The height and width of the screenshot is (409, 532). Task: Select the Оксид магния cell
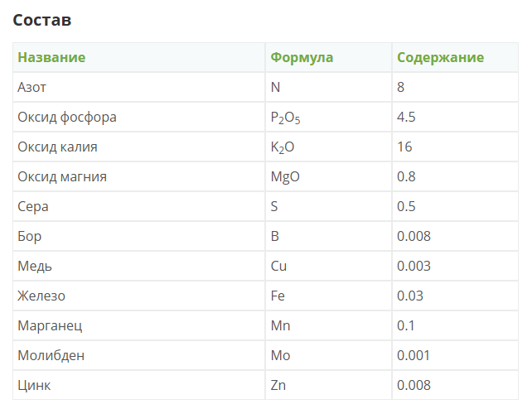[x=62, y=176]
